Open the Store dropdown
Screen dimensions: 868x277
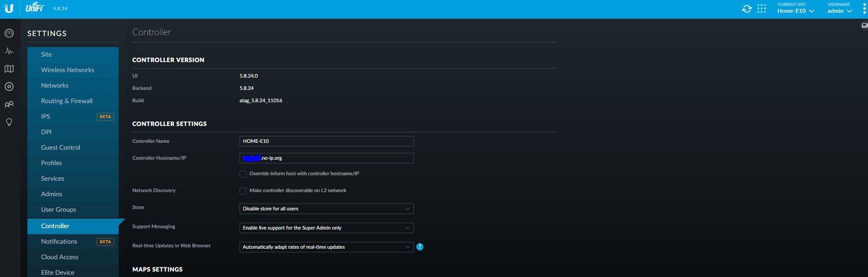(326, 209)
